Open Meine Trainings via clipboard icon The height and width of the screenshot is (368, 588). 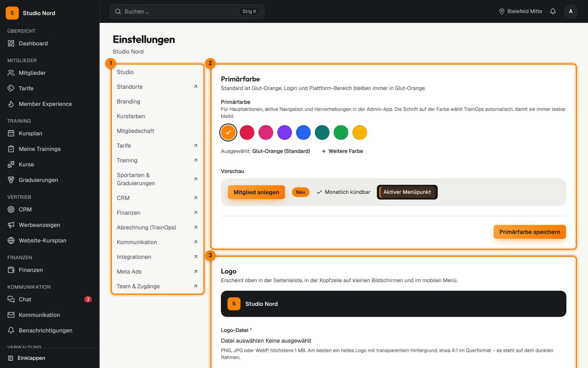point(11,149)
